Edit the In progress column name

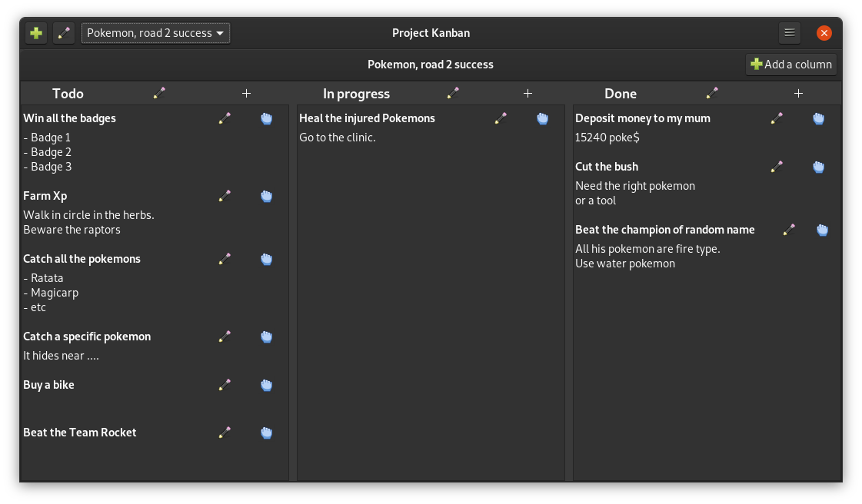pos(453,94)
